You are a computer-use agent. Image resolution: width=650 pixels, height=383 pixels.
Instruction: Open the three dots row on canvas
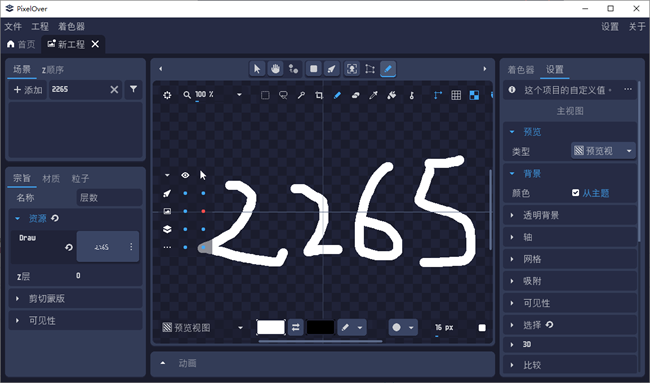click(x=167, y=247)
